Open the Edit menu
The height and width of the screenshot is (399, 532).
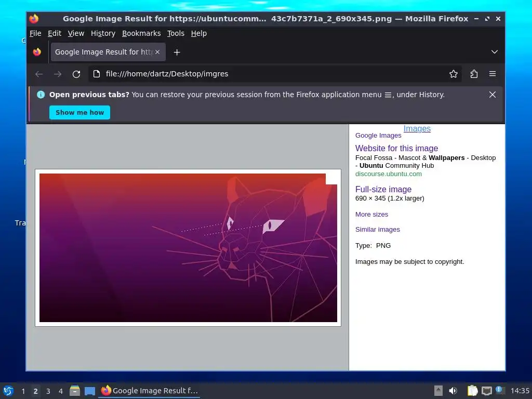click(x=54, y=33)
